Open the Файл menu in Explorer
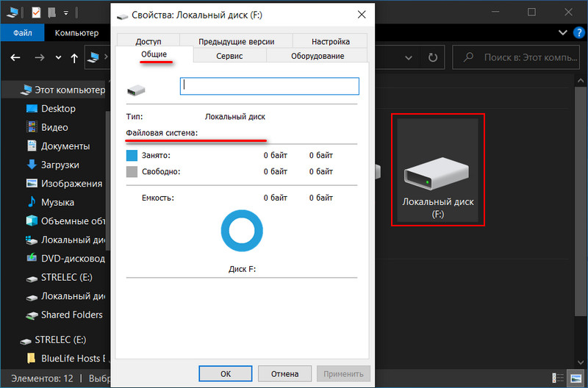This screenshot has width=588, height=388. (23, 33)
